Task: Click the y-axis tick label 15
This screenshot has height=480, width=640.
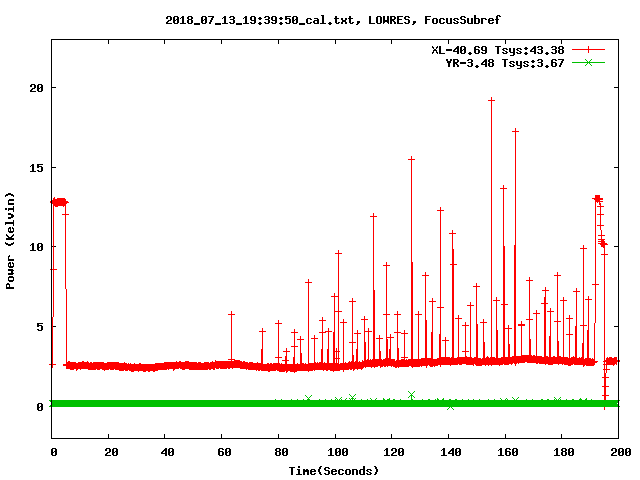Action: pyautogui.click(x=36, y=168)
